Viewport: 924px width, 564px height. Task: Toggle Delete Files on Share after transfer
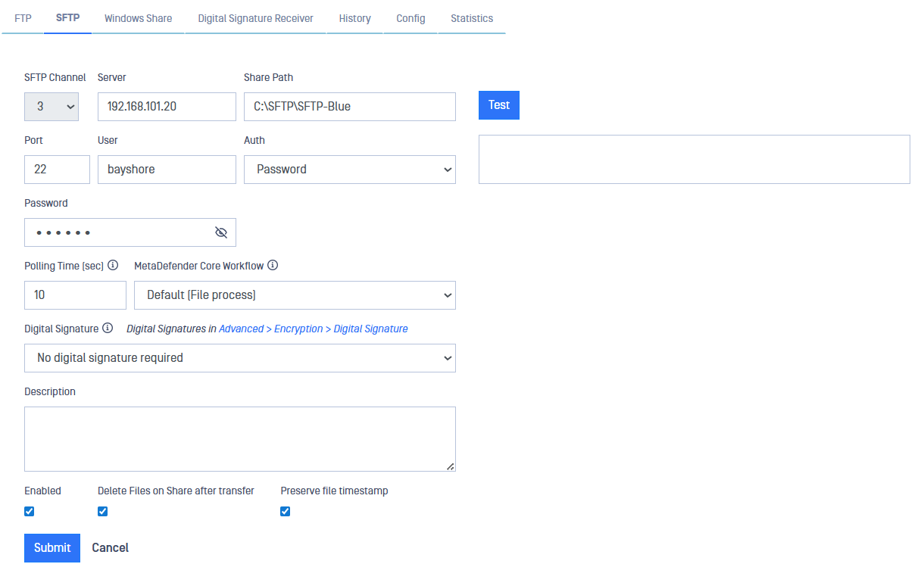103,511
